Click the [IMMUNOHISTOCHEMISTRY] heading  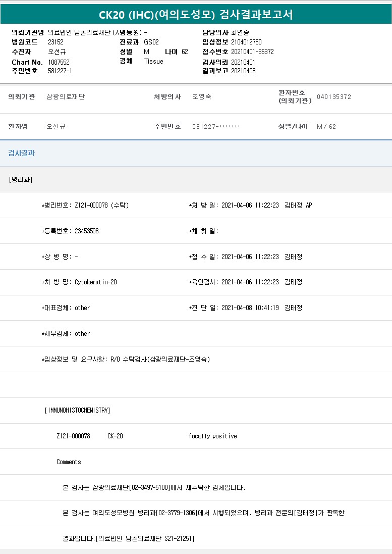coord(77,410)
